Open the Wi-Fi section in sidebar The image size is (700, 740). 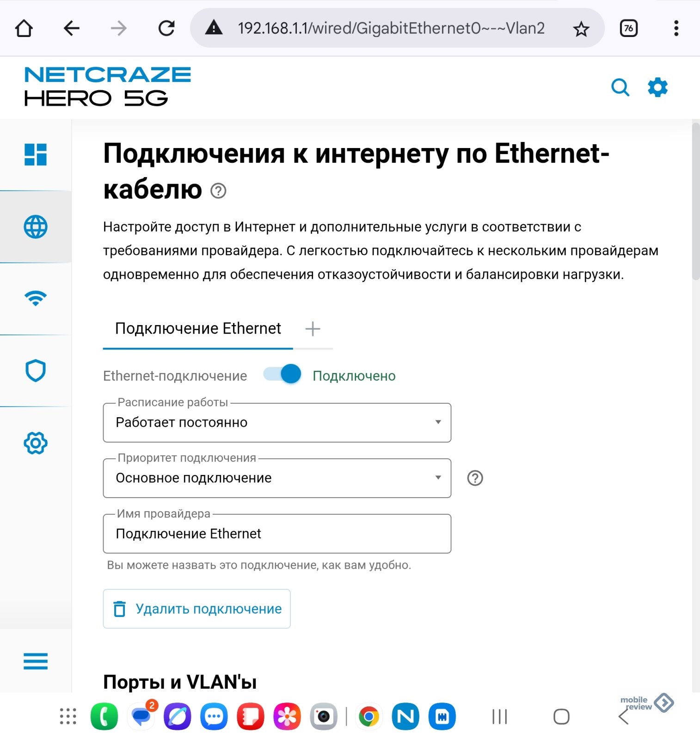pyautogui.click(x=36, y=298)
